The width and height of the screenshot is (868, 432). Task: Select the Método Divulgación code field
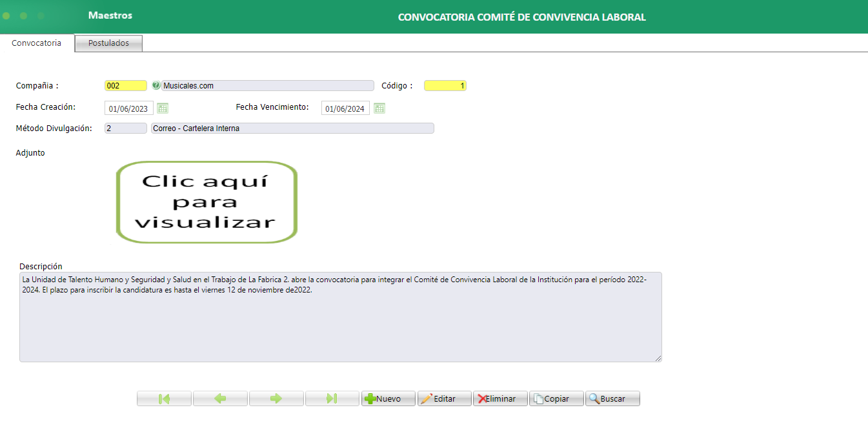tap(125, 128)
